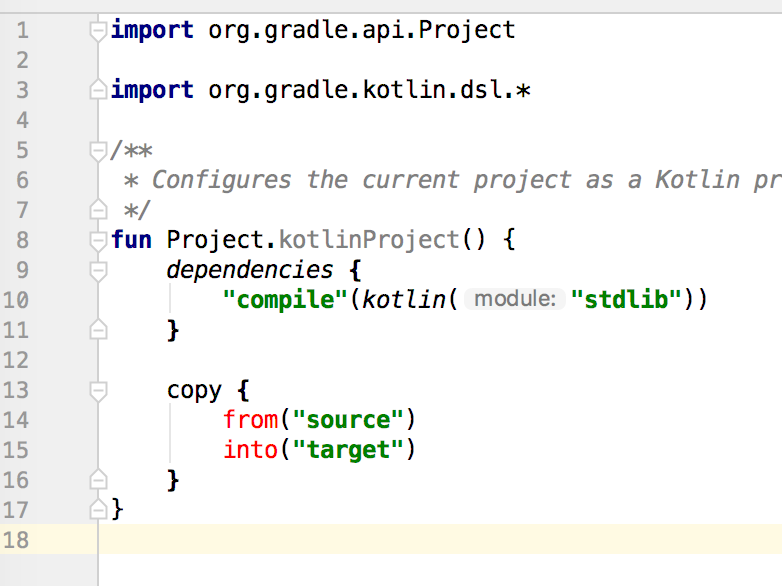Toggle function fold end marker on line 17
The width and height of the screenshot is (782, 586).
click(x=98, y=509)
